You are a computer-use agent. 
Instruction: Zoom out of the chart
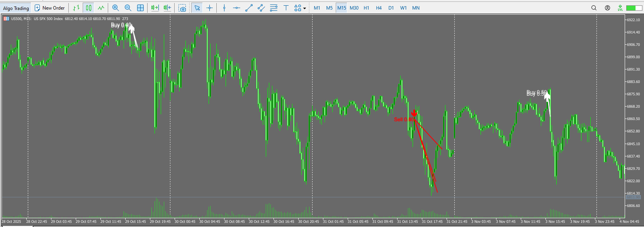128,8
